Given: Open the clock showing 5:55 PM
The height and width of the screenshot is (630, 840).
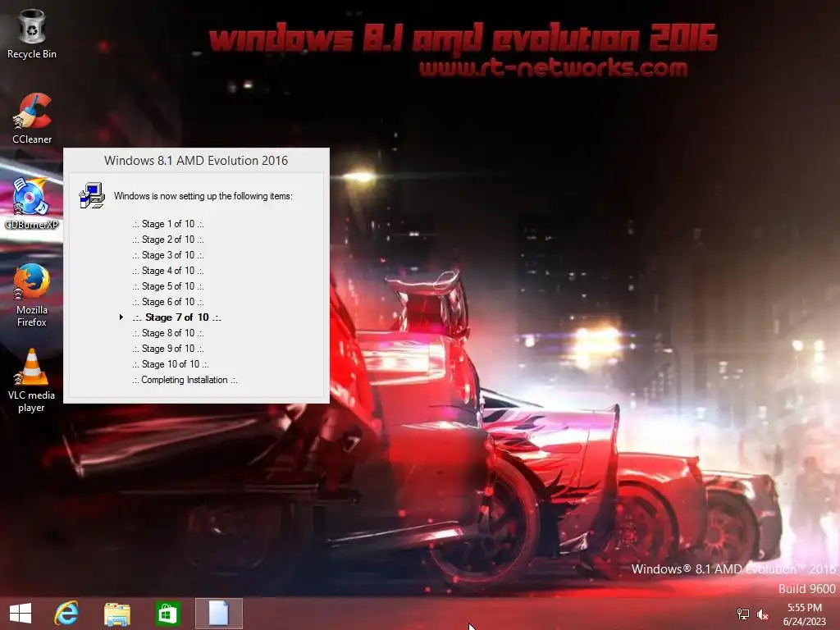Looking at the screenshot, I should pos(804,614).
